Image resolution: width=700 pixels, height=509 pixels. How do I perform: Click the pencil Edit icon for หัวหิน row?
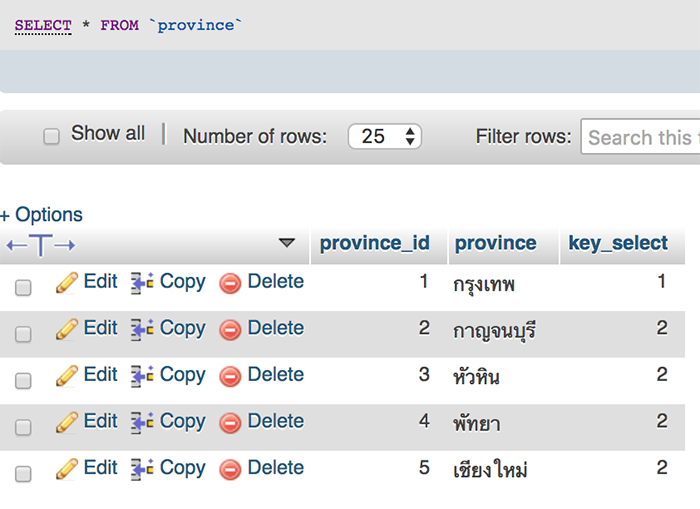pyautogui.click(x=67, y=376)
